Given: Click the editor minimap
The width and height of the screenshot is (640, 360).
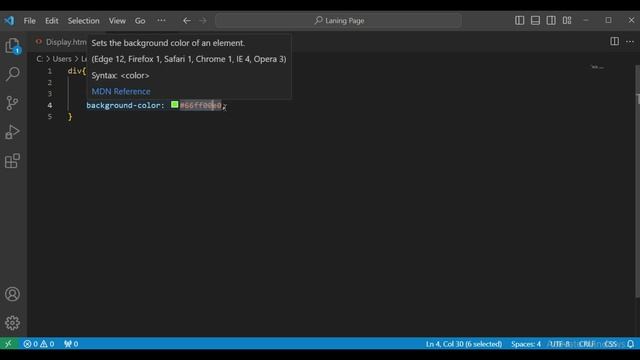Looking at the screenshot, I should (x=598, y=67).
